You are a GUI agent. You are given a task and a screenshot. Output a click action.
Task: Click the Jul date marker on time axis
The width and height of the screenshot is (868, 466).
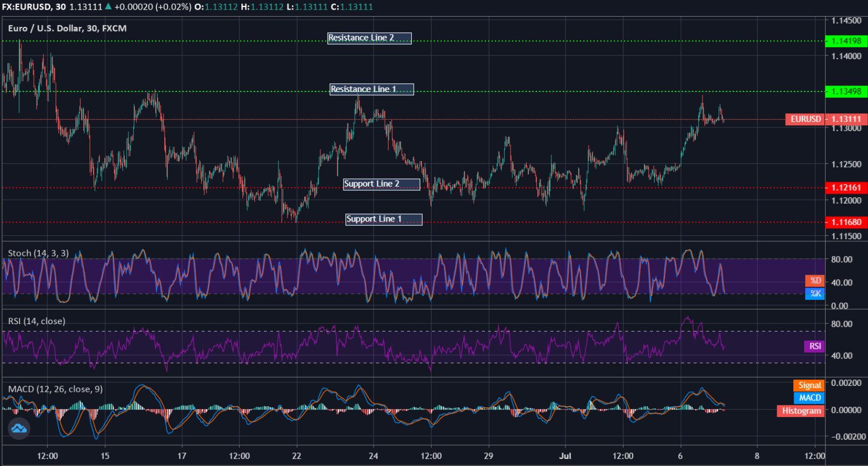click(565, 456)
